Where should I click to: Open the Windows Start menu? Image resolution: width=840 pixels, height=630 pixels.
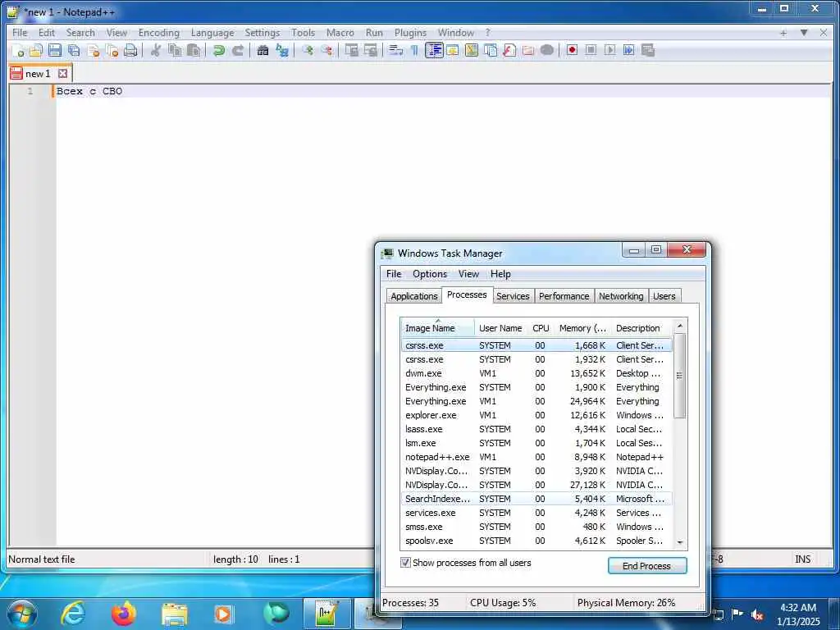point(22,614)
